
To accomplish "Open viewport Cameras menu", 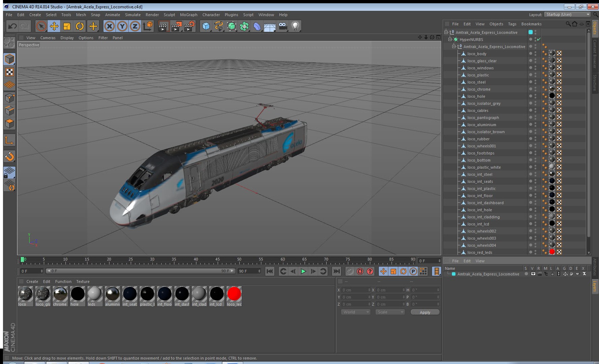I will [x=48, y=38].
